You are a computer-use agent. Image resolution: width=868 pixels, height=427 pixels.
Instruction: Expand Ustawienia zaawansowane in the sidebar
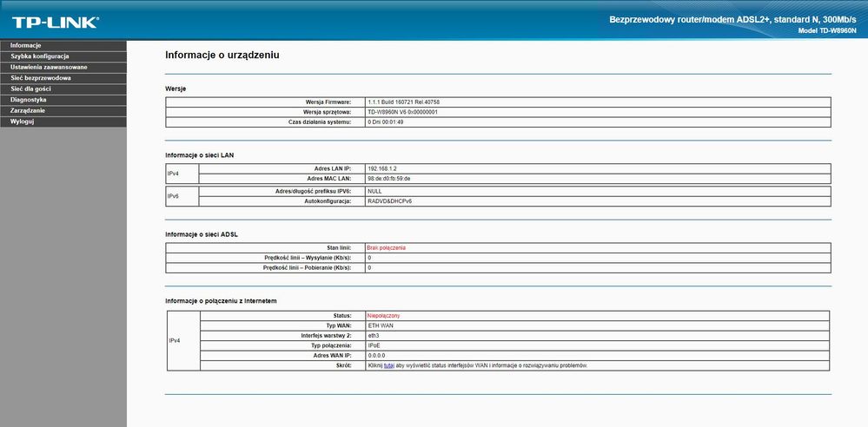click(49, 67)
